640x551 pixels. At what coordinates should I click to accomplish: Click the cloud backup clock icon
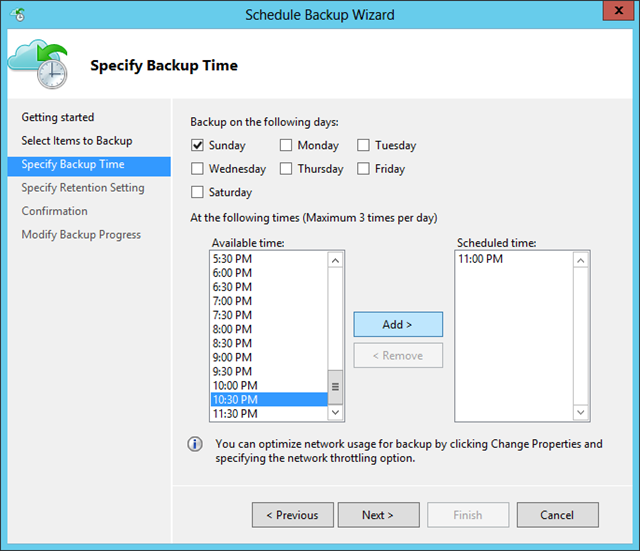[x=38, y=64]
